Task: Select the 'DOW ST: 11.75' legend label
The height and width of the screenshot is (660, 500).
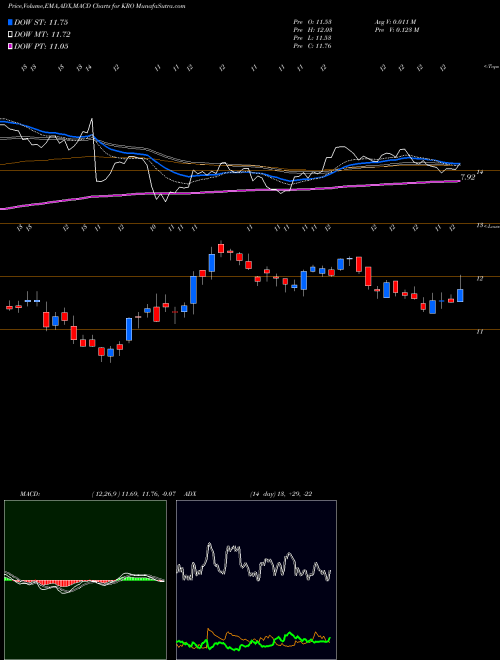Action: click(41, 22)
